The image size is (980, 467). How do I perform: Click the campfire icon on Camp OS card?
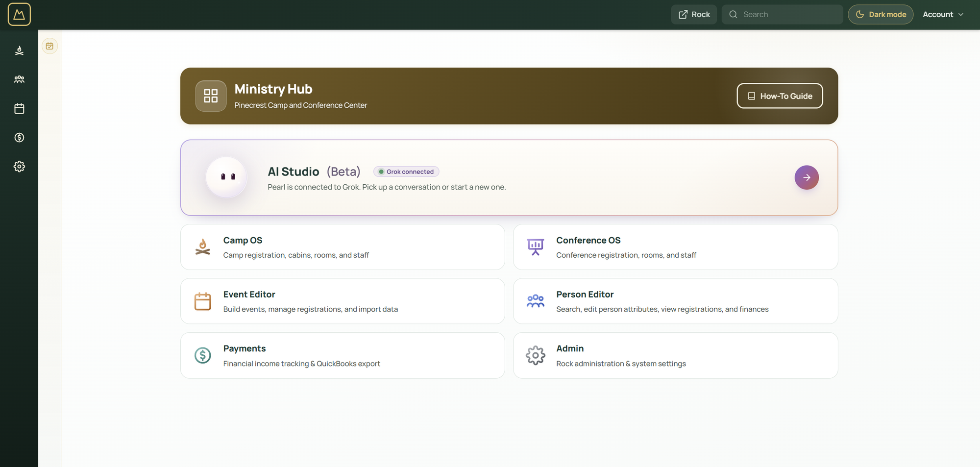(202, 247)
